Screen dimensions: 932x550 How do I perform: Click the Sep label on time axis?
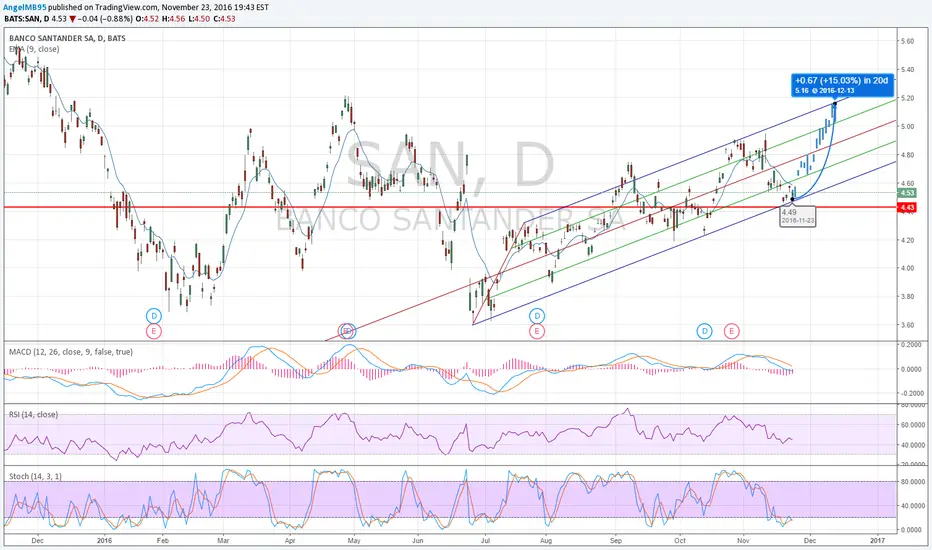click(x=615, y=540)
